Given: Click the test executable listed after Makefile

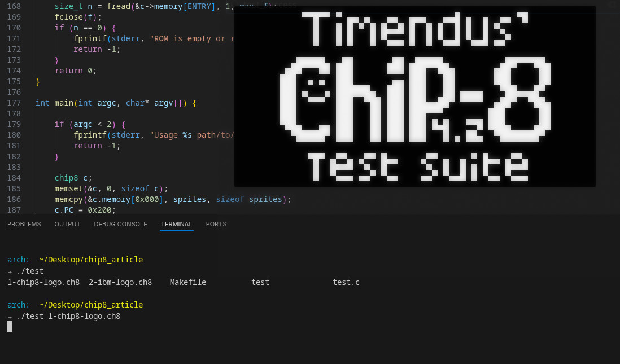Looking at the screenshot, I should 260,282.
